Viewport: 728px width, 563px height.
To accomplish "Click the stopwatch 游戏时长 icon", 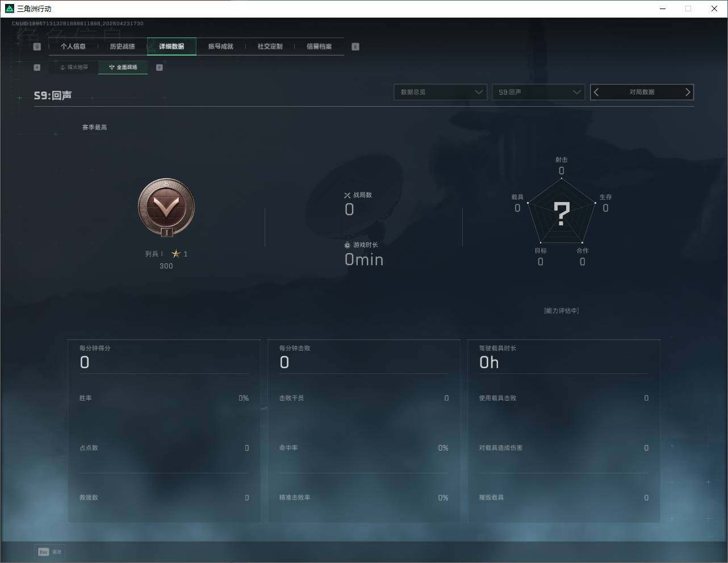I will [x=348, y=245].
